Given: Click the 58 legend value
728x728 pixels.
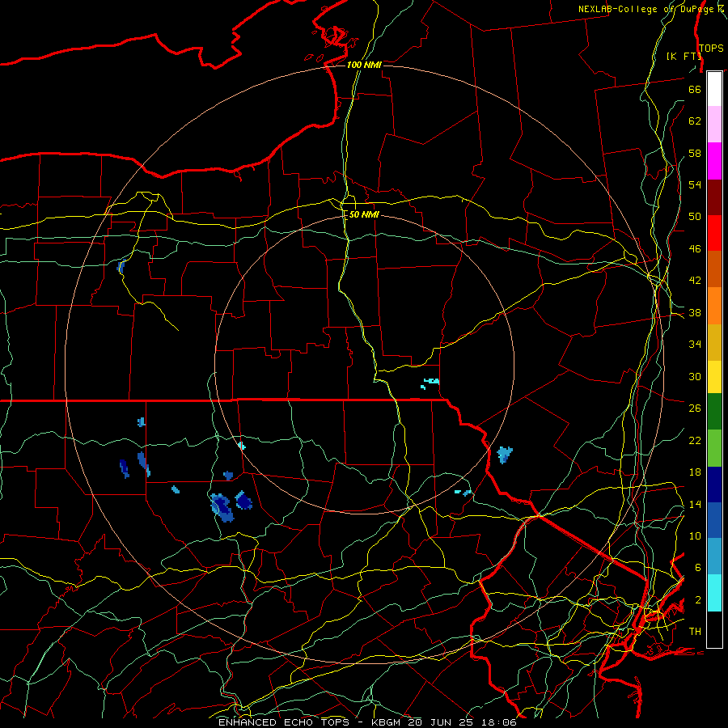Looking at the screenshot, I should (x=695, y=153).
